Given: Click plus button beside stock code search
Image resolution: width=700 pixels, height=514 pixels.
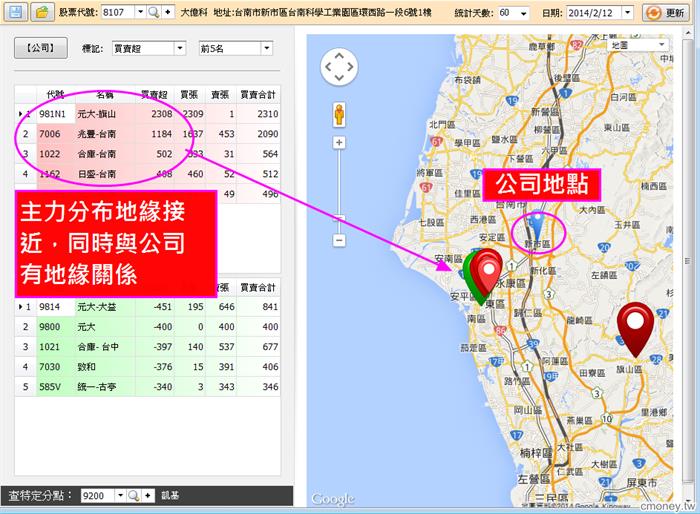Looking at the screenshot, I should coord(168,13).
